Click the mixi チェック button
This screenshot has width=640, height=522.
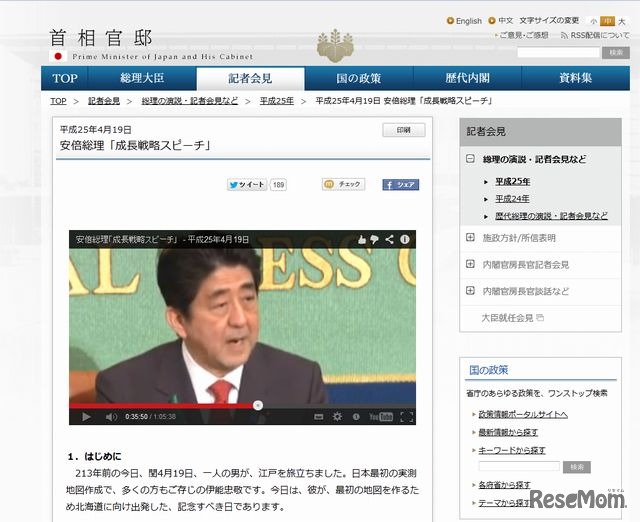pyautogui.click(x=343, y=184)
